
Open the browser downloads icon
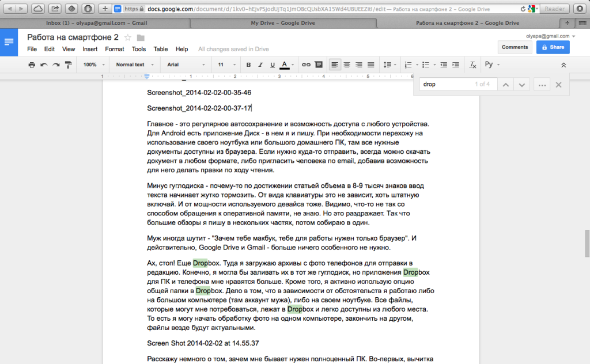point(580,9)
